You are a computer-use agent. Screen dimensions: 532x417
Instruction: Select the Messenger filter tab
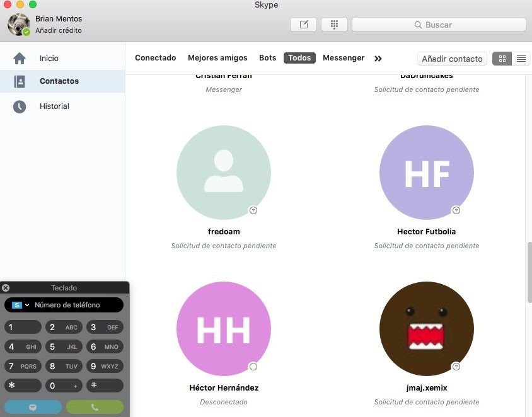click(x=344, y=58)
